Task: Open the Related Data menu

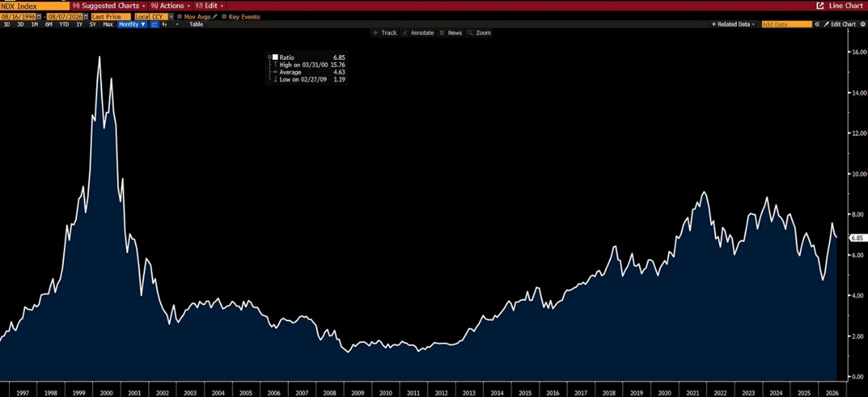Action: [733, 24]
